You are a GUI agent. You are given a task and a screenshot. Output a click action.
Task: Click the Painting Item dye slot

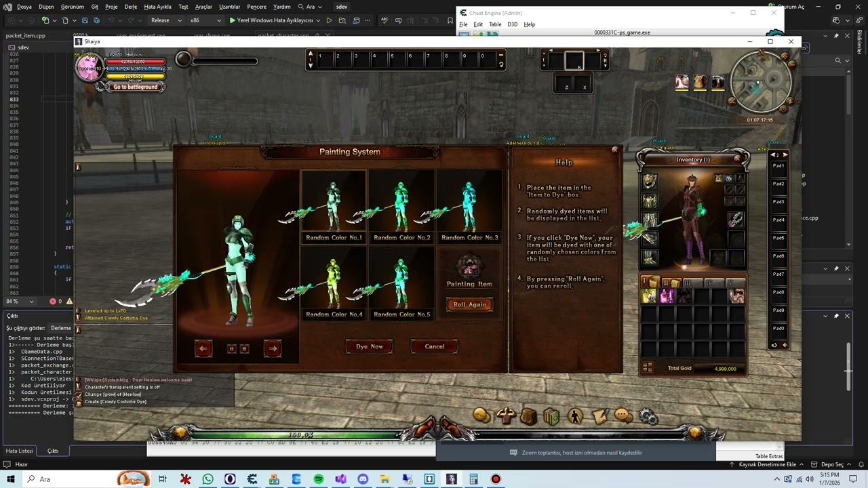pos(469,266)
